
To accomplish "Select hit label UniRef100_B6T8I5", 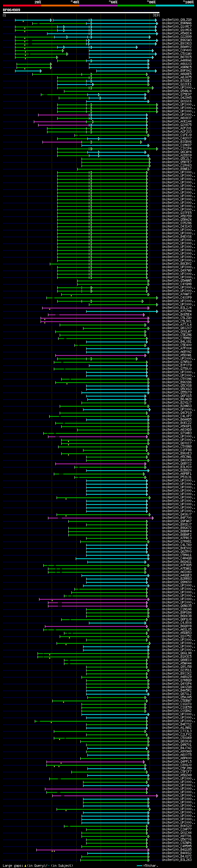I will (177, 57).
